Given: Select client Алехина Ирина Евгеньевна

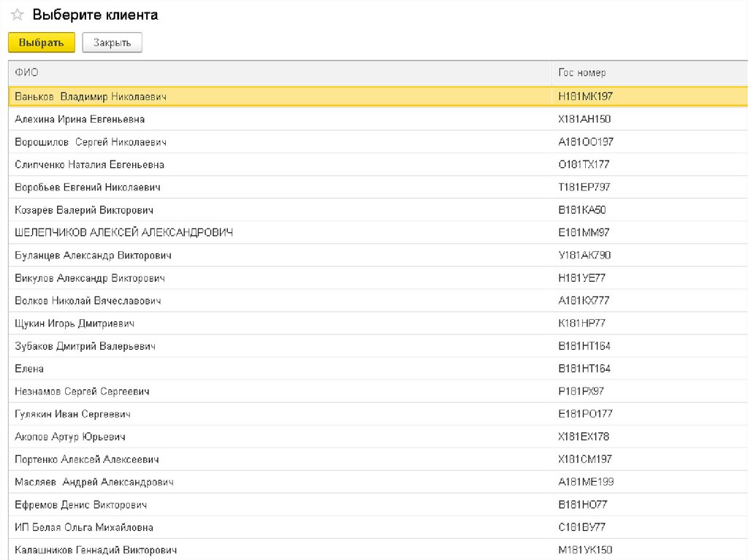Looking at the screenshot, I should tap(80, 119).
